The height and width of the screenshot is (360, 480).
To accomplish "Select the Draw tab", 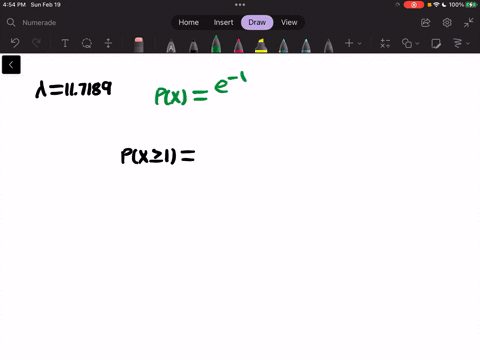I will (x=257, y=22).
